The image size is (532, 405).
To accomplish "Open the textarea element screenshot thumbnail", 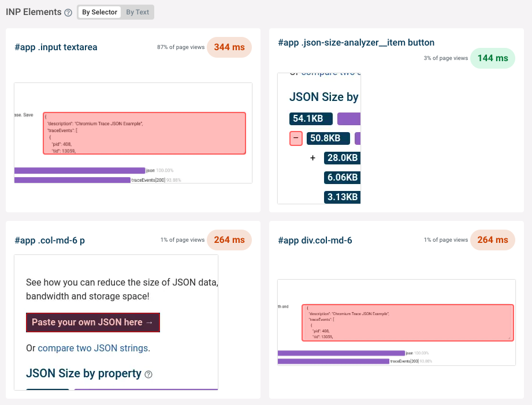I will 133,133.
